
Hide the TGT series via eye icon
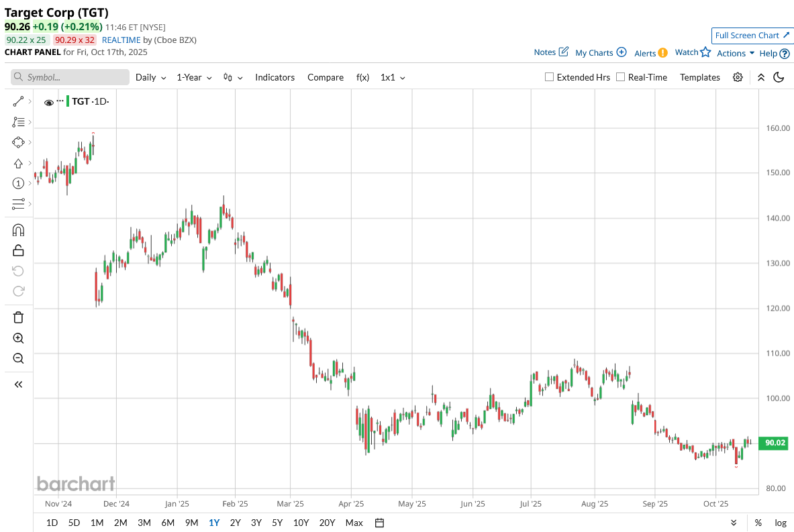click(48, 102)
